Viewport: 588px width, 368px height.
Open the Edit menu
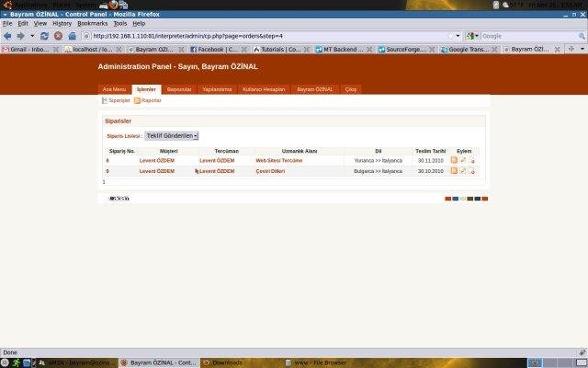pyautogui.click(x=23, y=23)
